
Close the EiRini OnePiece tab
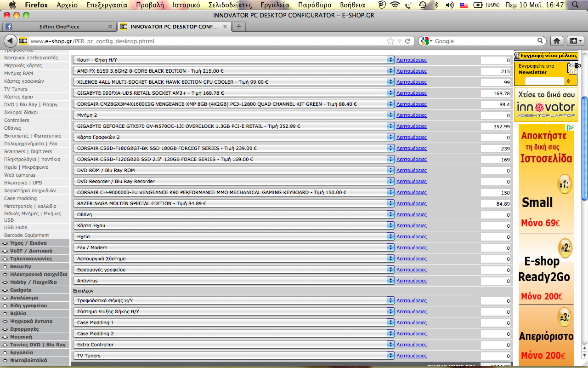(x=110, y=27)
